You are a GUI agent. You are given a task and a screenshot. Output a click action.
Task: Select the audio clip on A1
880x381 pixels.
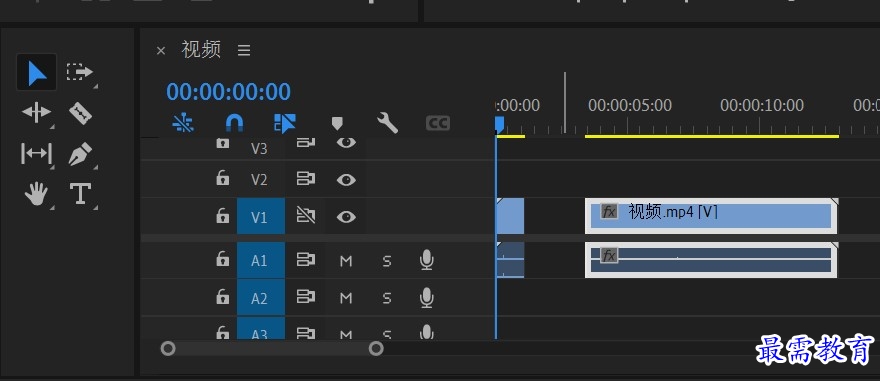(x=711, y=260)
